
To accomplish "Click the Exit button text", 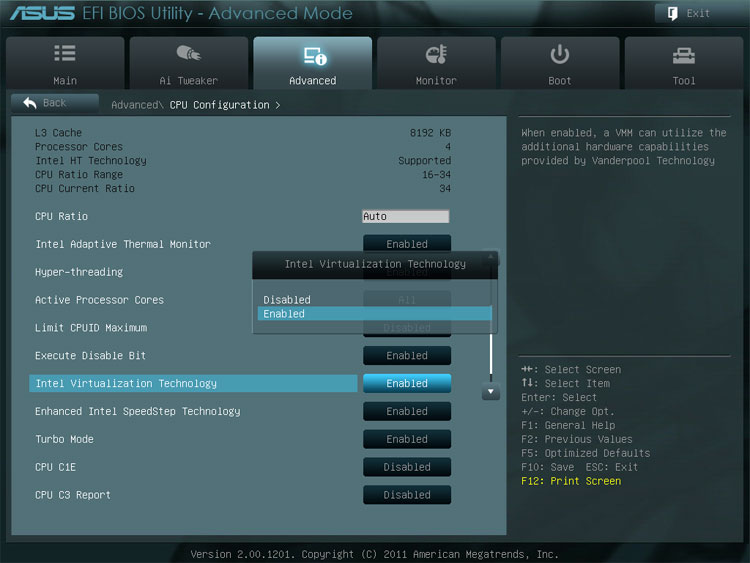I will click(698, 13).
